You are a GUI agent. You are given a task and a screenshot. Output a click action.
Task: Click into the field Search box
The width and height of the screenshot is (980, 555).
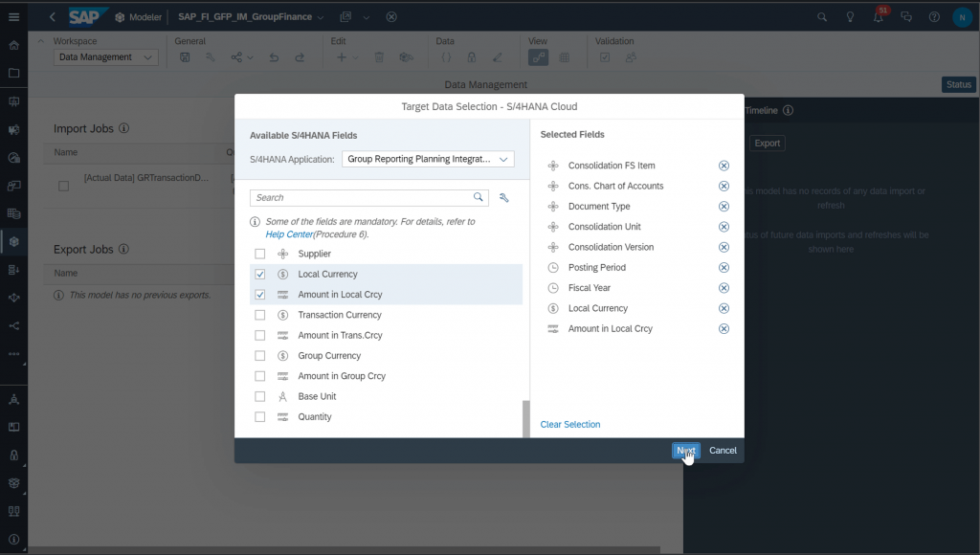(368, 197)
